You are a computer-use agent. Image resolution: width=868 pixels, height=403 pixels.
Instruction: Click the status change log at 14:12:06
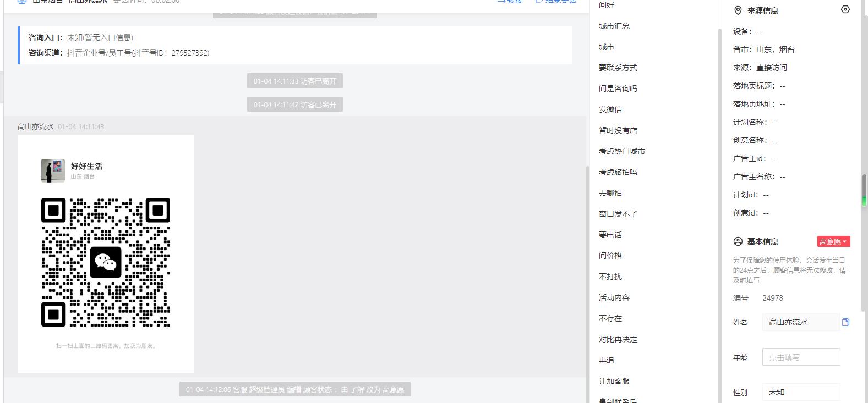tap(295, 389)
